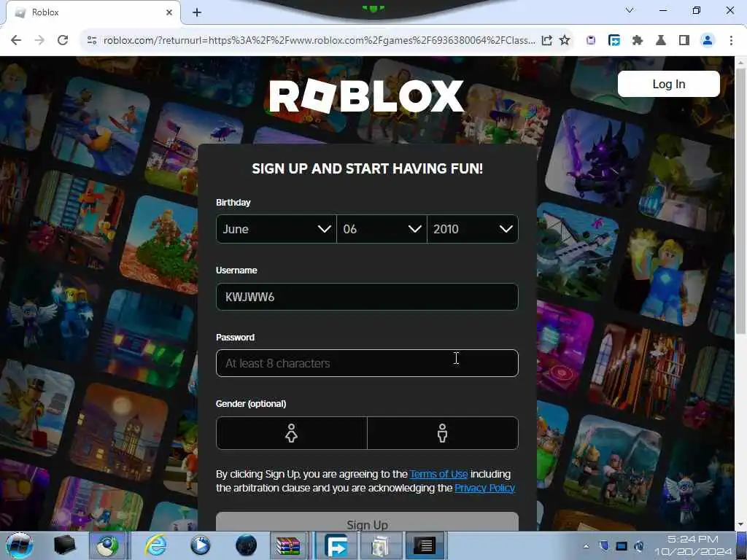
Task: Open the Extensions puzzle piece menu
Action: [x=638, y=41]
